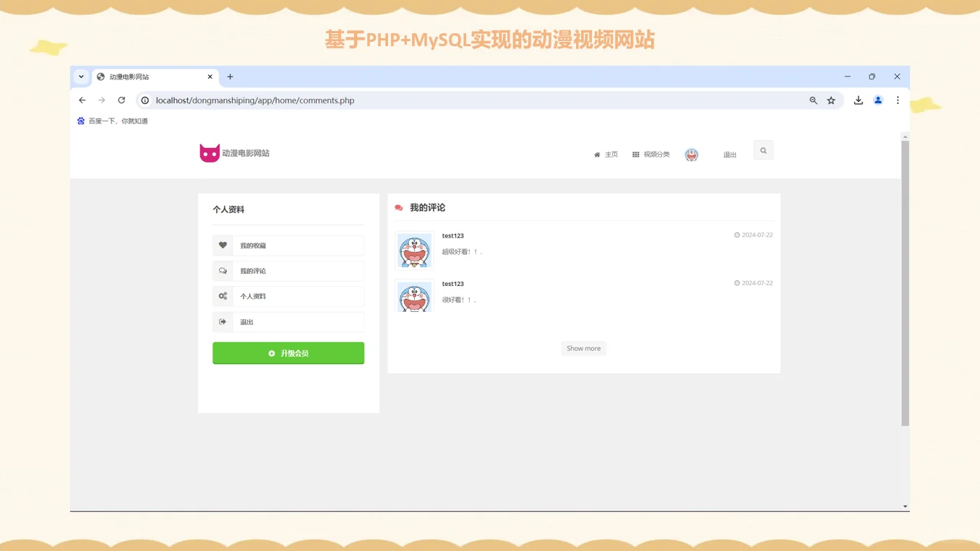This screenshot has width=980, height=551.
Task: Click the pink cat logo of 动漫电影网站
Action: pyautogui.click(x=210, y=152)
